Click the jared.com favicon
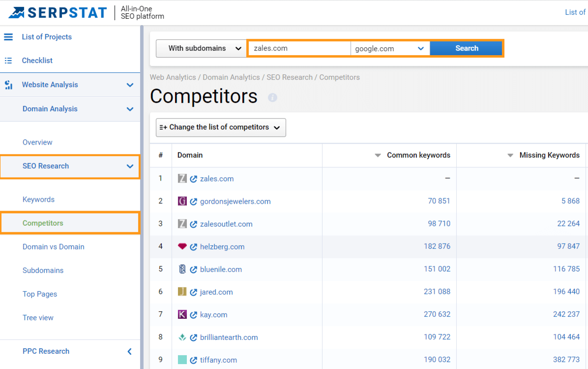 coord(182,292)
